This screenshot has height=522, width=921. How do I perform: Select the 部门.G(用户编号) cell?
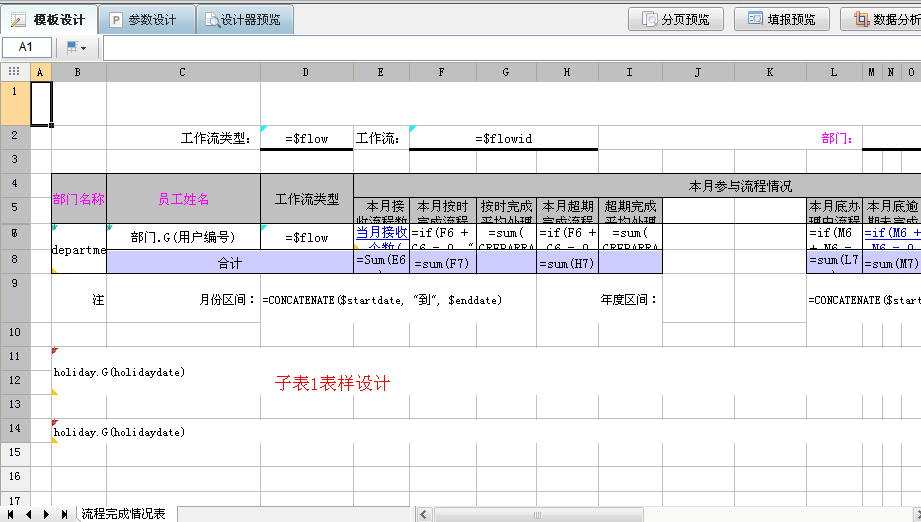click(x=183, y=237)
